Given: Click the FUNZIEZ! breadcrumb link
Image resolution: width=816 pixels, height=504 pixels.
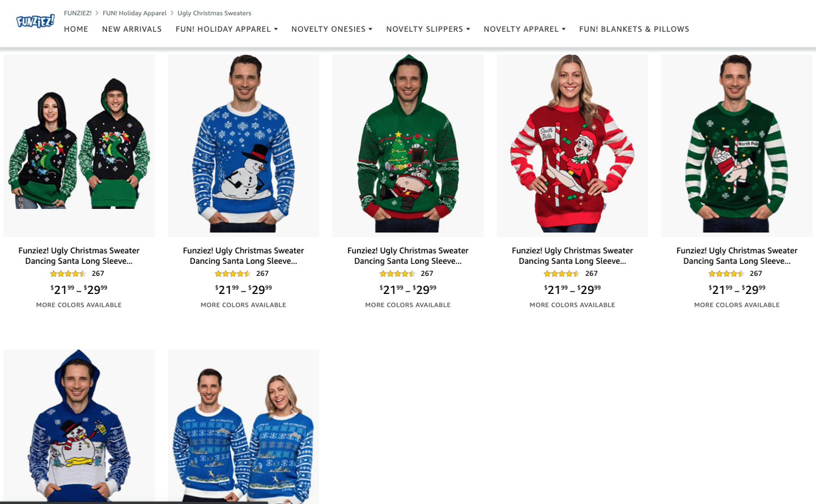Looking at the screenshot, I should pyautogui.click(x=78, y=13).
